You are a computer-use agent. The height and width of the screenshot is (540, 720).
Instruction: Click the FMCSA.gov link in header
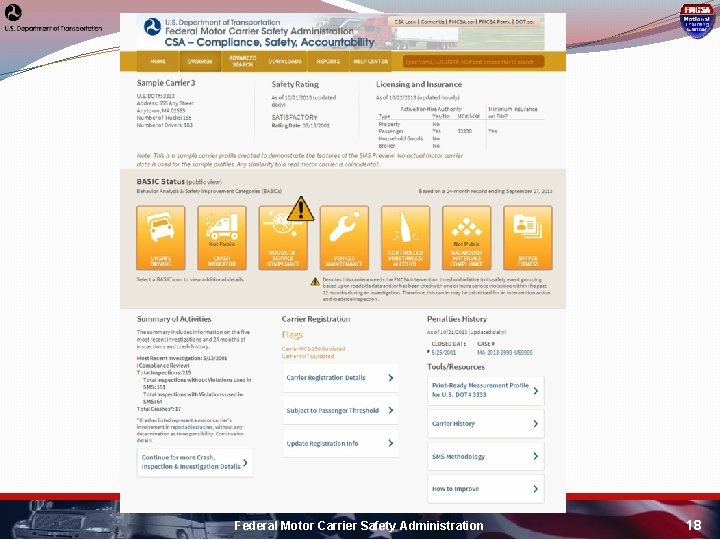click(461, 22)
